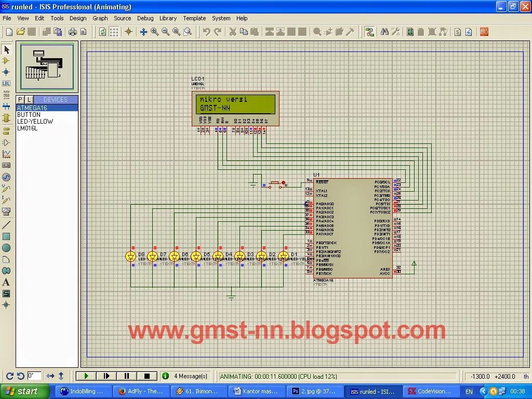The image size is (532, 399).
Task: Zoom to a selected area
Action: coord(187,32)
